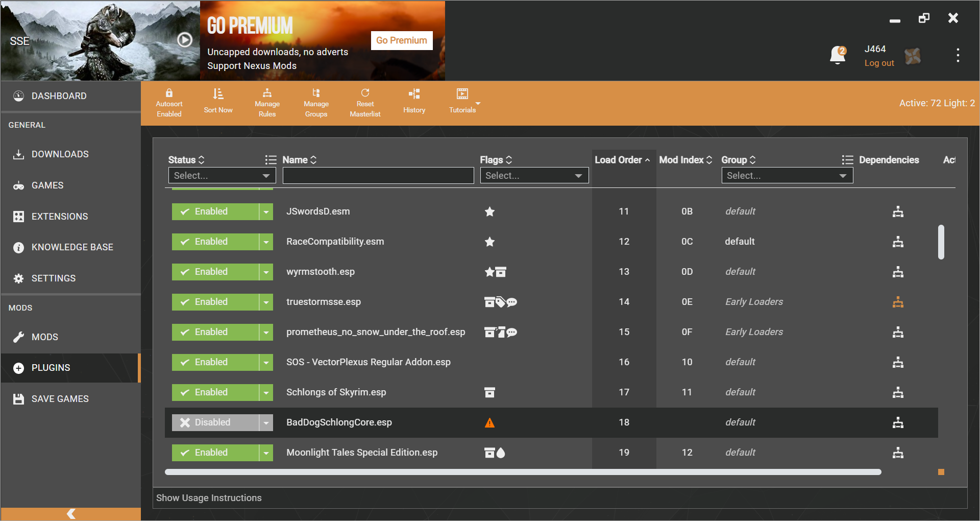Viewport: 980px width, 521px height.
Task: Open Settings in sidebar
Action: tap(70, 278)
